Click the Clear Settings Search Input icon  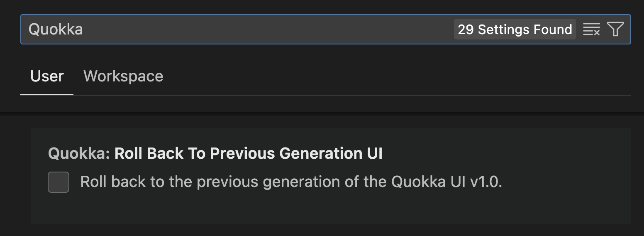point(591,29)
